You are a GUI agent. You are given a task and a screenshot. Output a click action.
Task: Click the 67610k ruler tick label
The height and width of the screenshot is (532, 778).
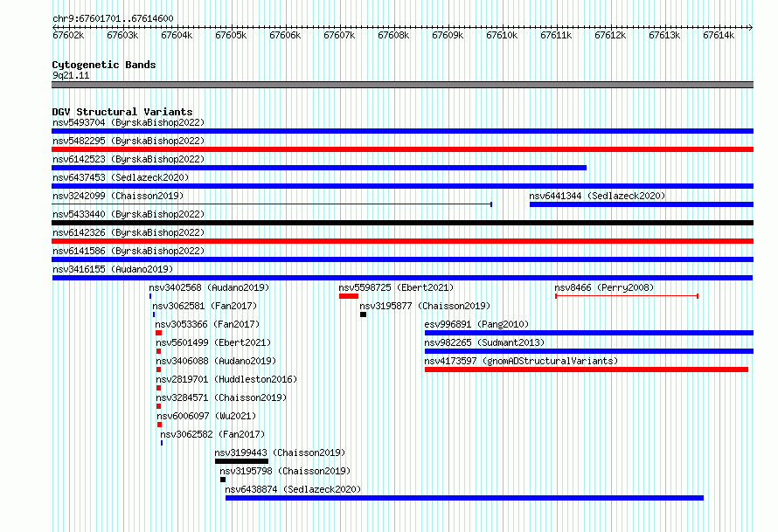click(x=502, y=36)
